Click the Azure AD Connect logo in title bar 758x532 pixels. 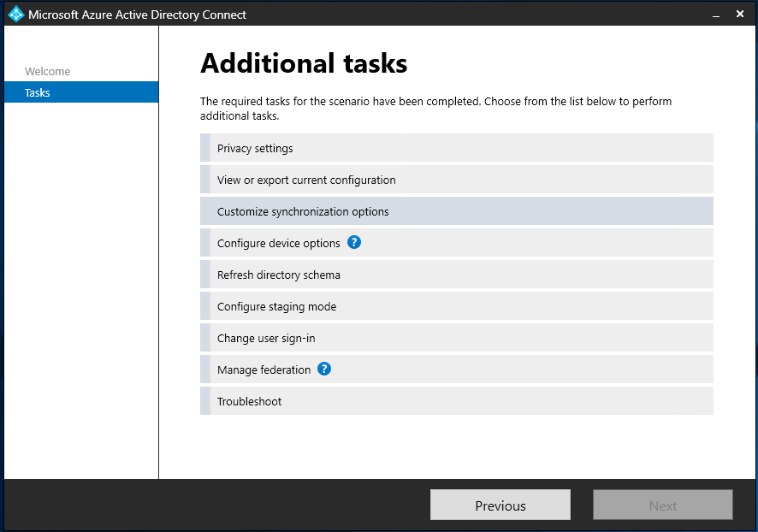tap(15, 15)
